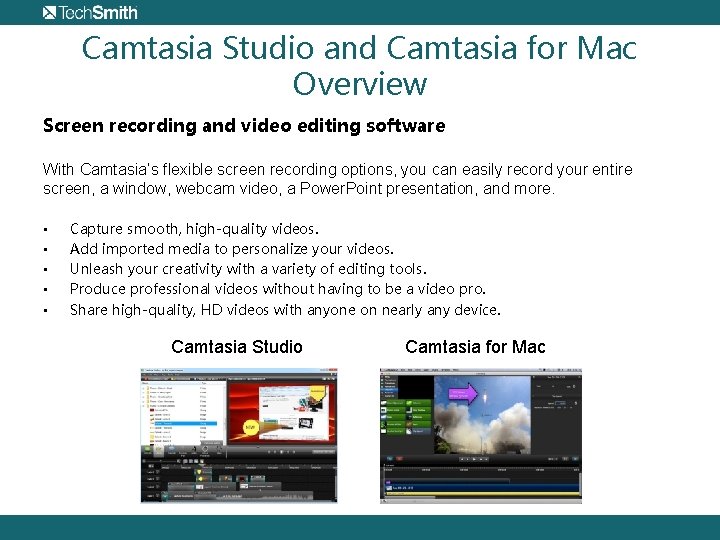Click the TechSmith logo in header
Viewport: 720px width, 540px height.
click(90, 12)
